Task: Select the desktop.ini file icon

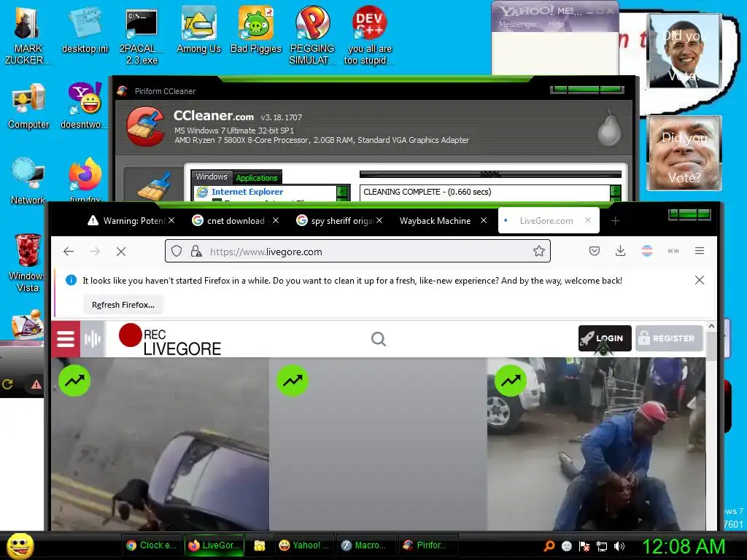Action: (85, 31)
